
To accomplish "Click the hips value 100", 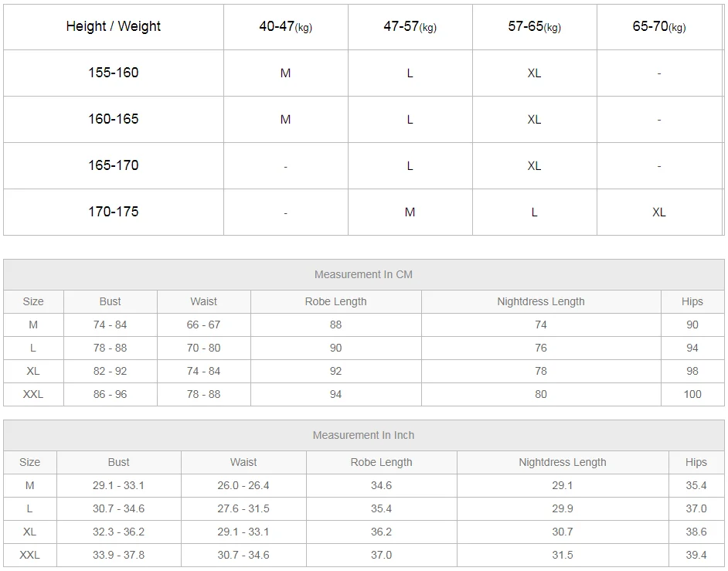I will coord(692,394).
